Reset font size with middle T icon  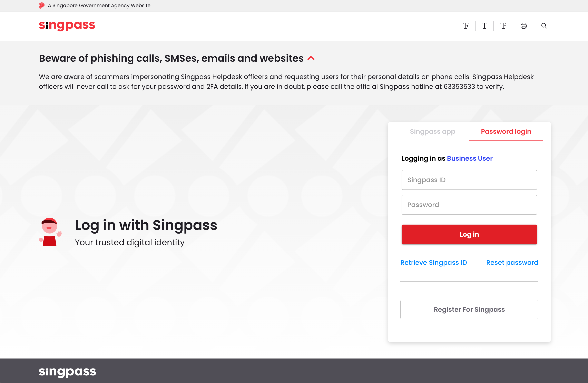click(x=484, y=26)
